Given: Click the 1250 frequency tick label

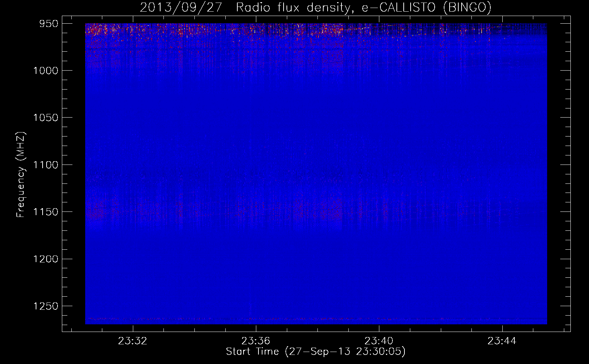Looking at the screenshot, I should (46, 306).
